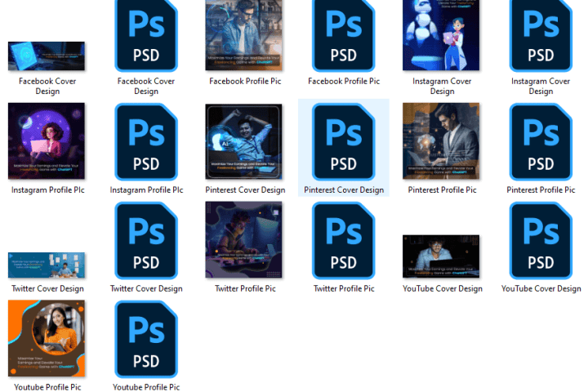Click "Twitter Cover Design" label under the image thumbnail
The height and width of the screenshot is (392, 588).
tap(47, 288)
